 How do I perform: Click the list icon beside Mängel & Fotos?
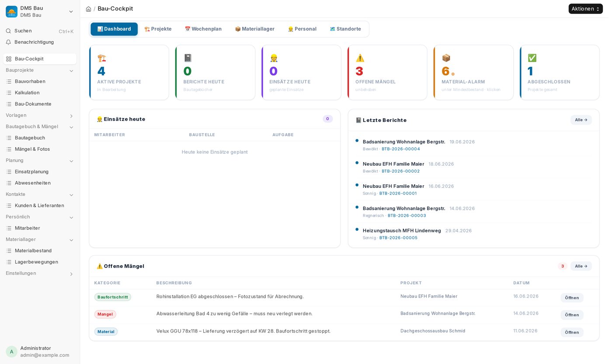[x=9, y=149]
